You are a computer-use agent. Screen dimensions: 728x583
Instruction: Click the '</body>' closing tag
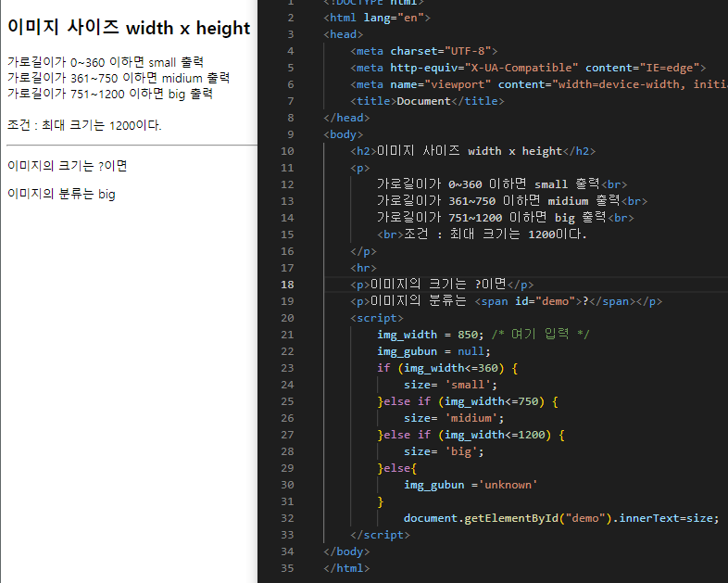[x=346, y=551]
